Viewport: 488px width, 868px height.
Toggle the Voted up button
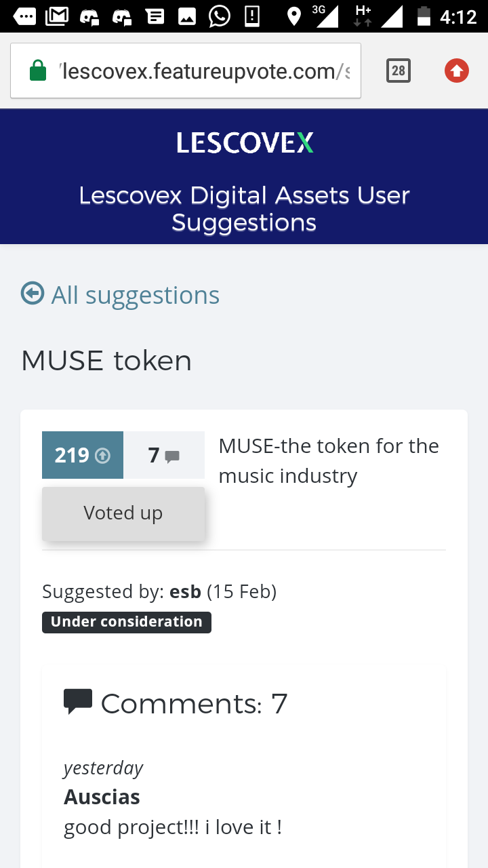tap(123, 513)
